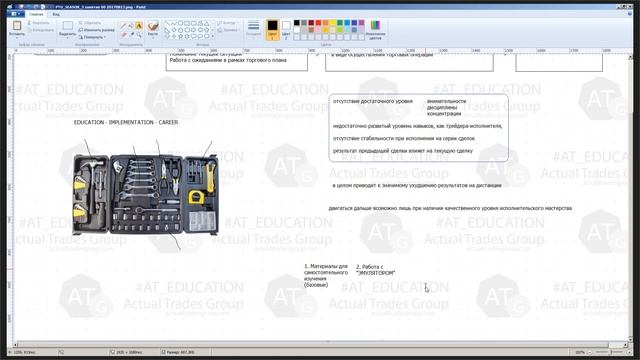
Task: Click canvas text '2. Работа с ЭМУЛЯТОРОМ'
Action: (x=375, y=270)
